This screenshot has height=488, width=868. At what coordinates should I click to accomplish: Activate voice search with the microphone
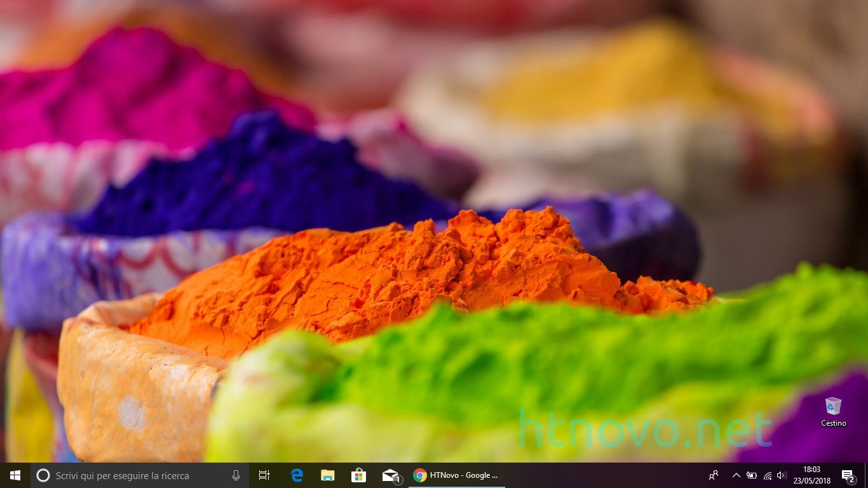pos(236,475)
